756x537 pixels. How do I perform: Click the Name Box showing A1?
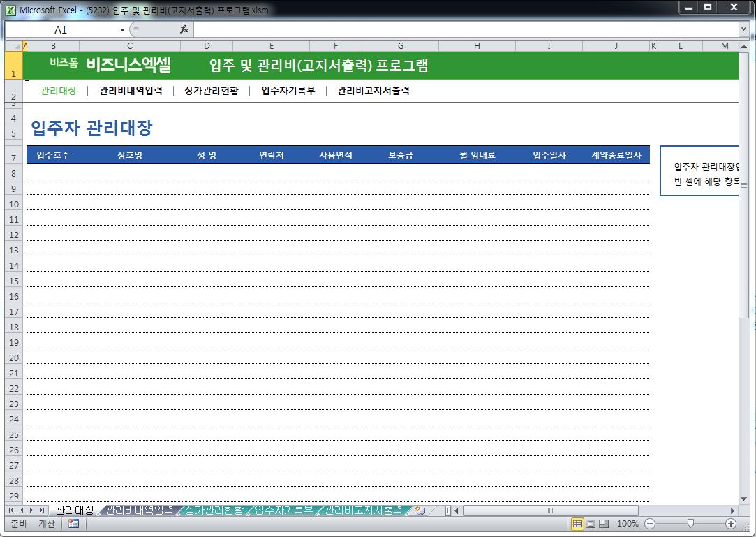61,30
